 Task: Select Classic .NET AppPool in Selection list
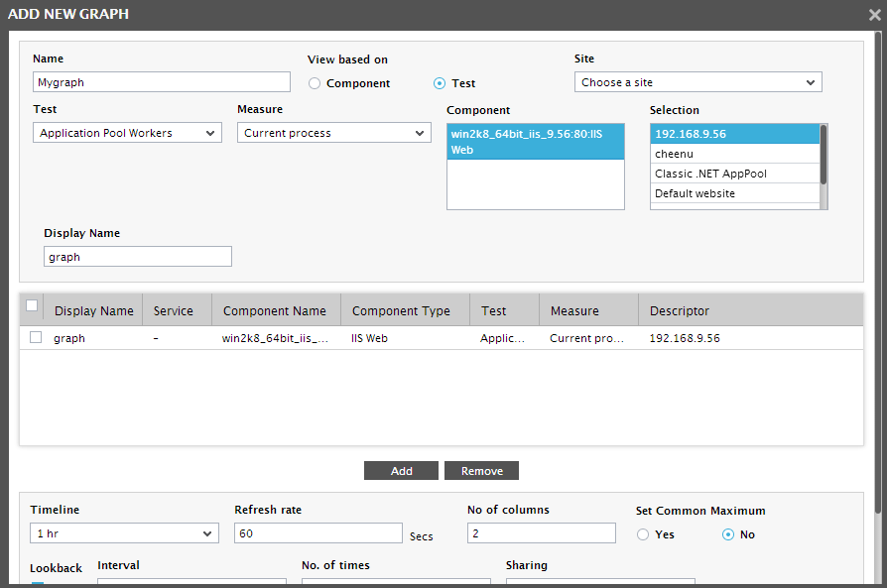(x=734, y=174)
